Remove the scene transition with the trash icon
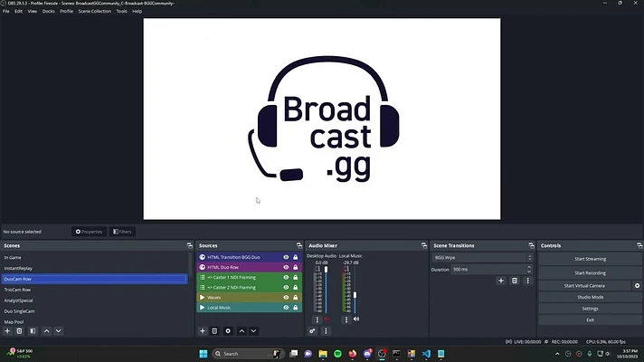This screenshot has width=644, height=362. (x=515, y=281)
